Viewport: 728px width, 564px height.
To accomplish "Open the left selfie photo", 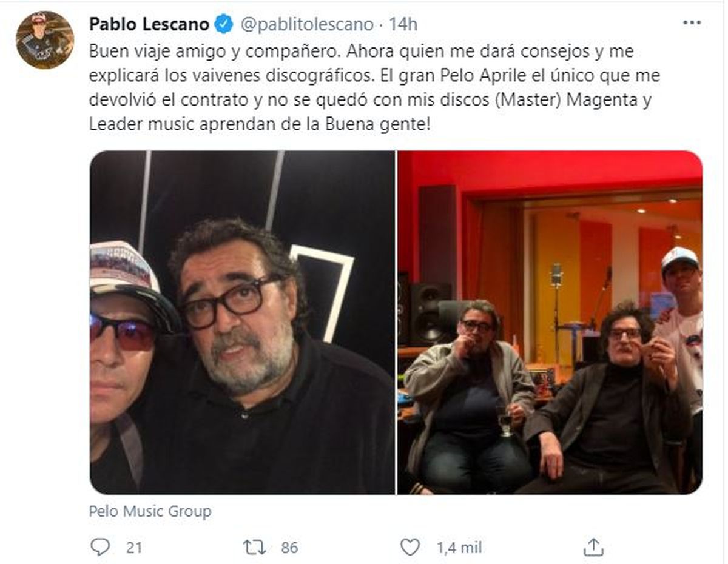I will [x=242, y=322].
